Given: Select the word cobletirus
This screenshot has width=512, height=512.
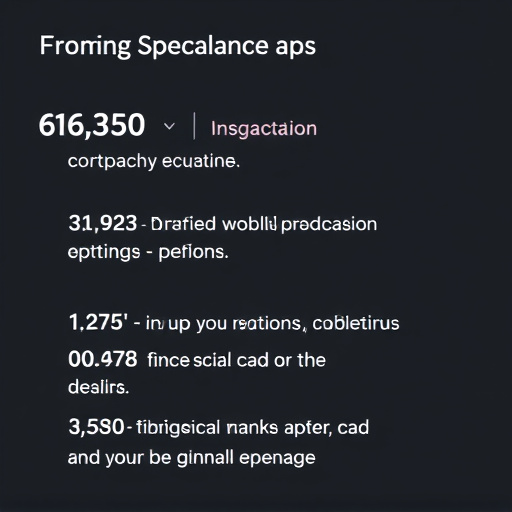Looking at the screenshot, I should [356, 323].
